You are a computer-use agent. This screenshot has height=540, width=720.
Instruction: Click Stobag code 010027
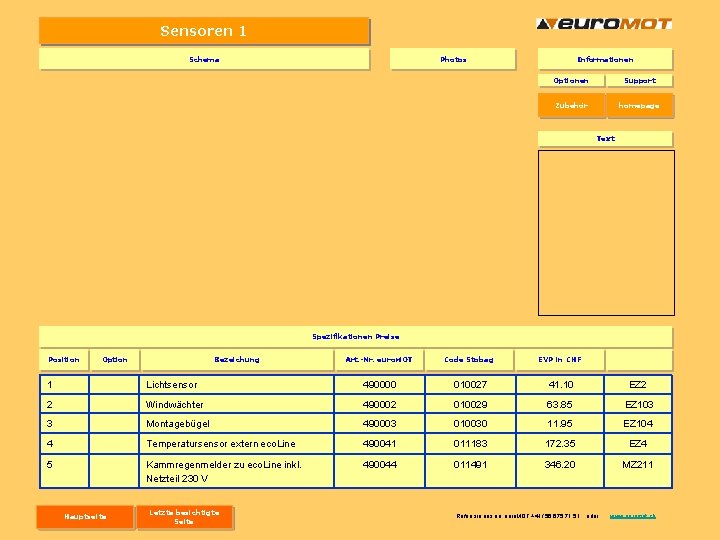point(470,385)
